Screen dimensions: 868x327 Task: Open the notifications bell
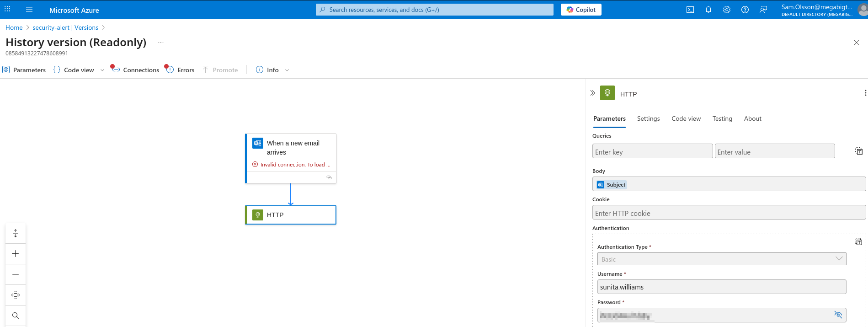click(x=708, y=10)
